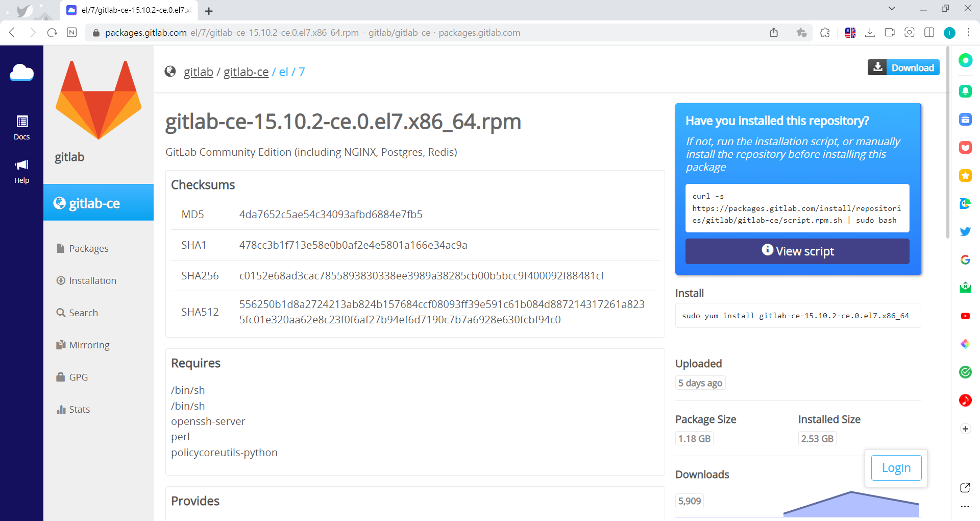Open the extensions puzzle icon
The image size is (980, 521).
click(x=825, y=33)
